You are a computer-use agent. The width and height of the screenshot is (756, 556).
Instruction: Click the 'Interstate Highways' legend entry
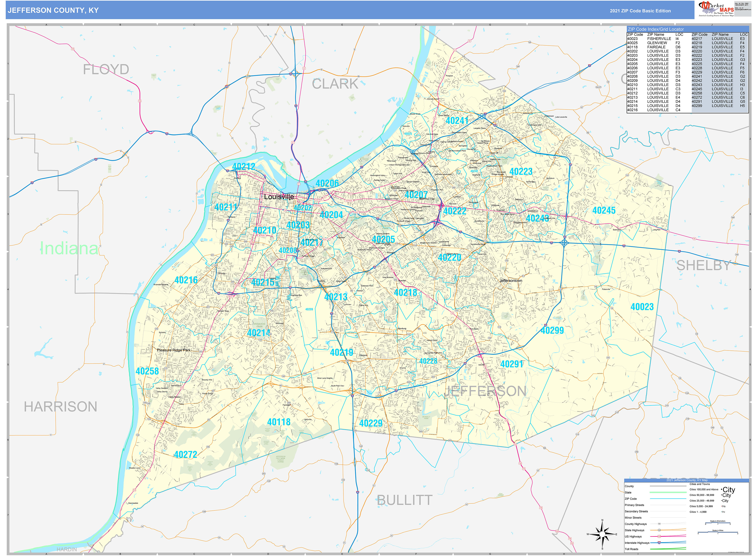pos(637,543)
